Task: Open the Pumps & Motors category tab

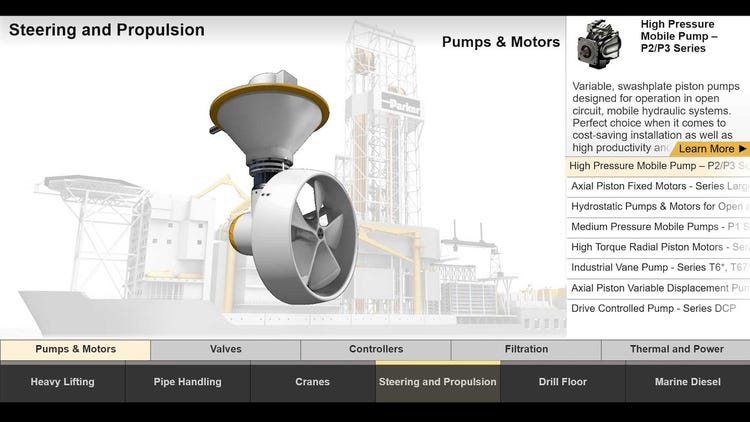Action: (x=76, y=350)
